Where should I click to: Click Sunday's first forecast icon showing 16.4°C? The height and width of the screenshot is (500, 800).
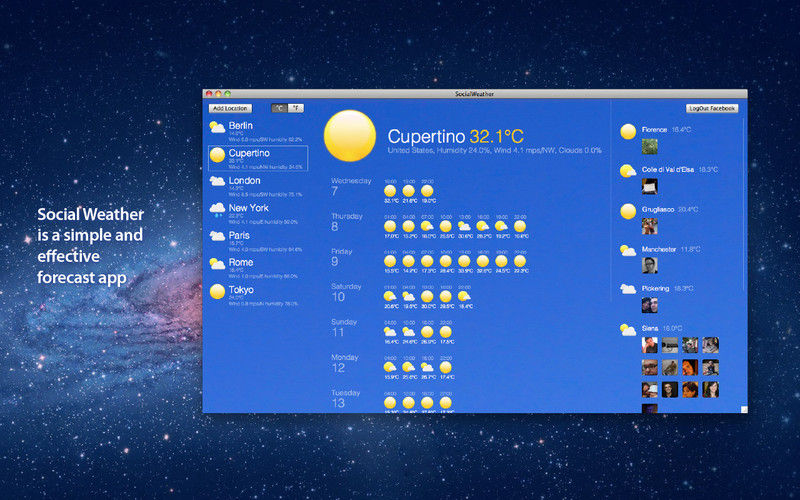point(390,332)
